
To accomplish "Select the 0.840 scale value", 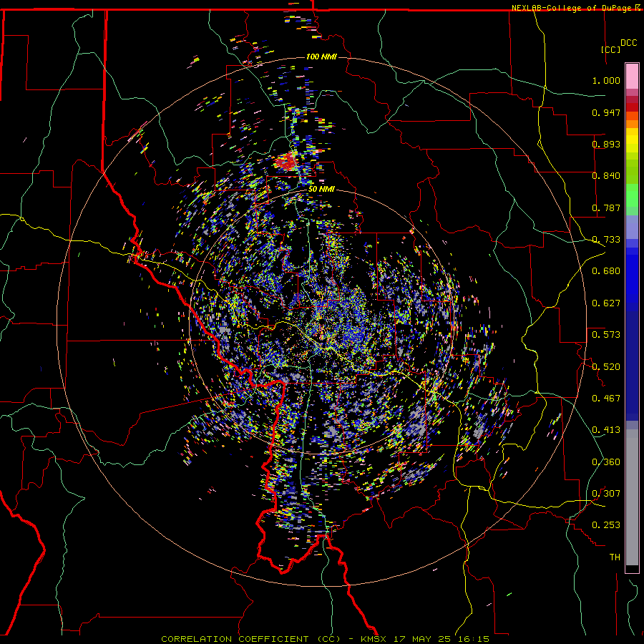I will pos(606,176).
